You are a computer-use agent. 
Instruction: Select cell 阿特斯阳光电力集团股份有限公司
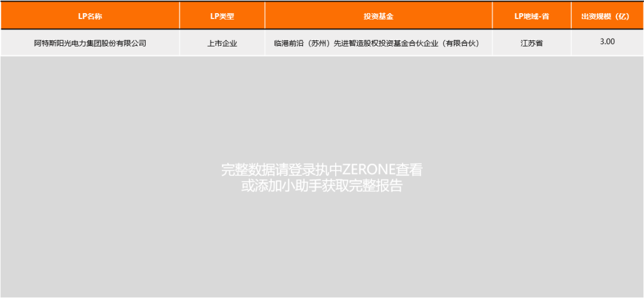tap(90, 43)
